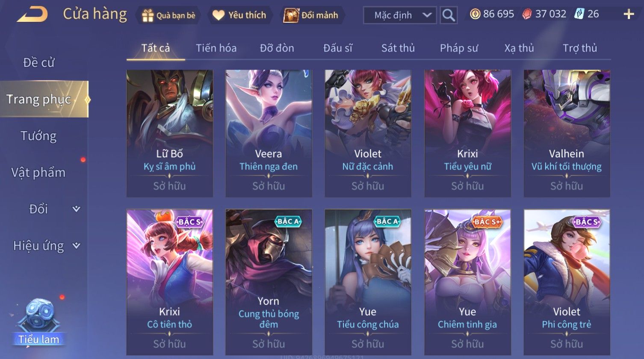Image resolution: width=644 pixels, height=359 pixels.
Task: Open the Đổi mảnh chest icon
Action: [291, 15]
